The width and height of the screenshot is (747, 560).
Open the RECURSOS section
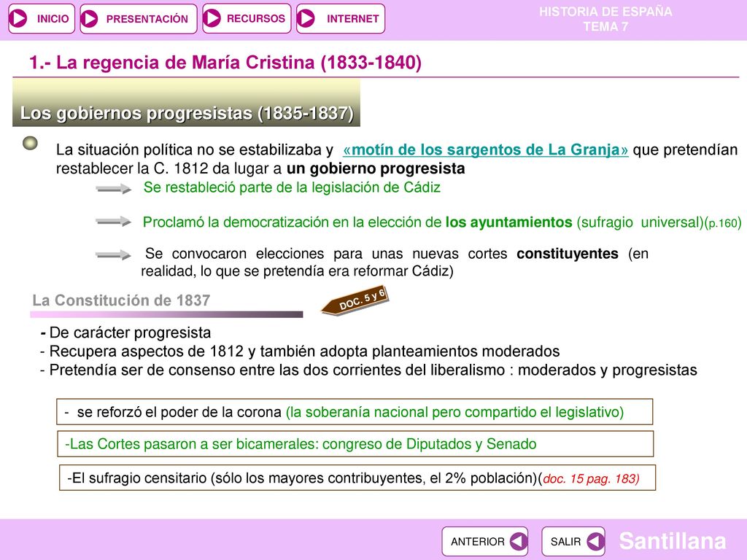click(x=247, y=18)
